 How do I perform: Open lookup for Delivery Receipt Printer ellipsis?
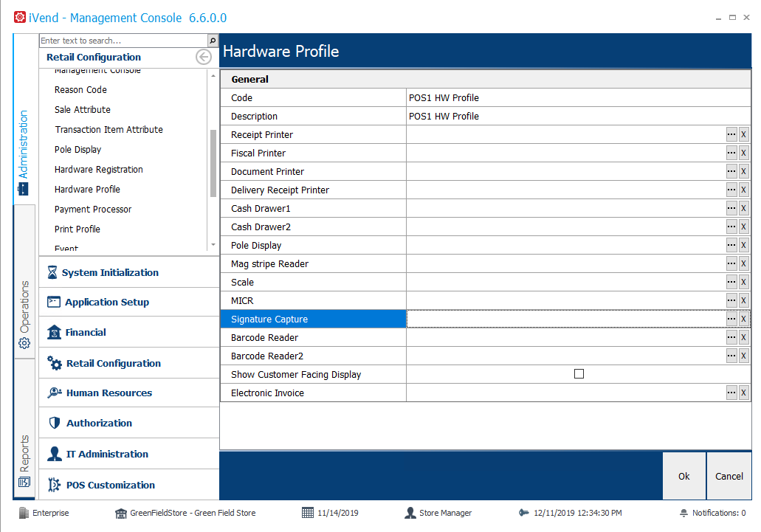click(731, 190)
